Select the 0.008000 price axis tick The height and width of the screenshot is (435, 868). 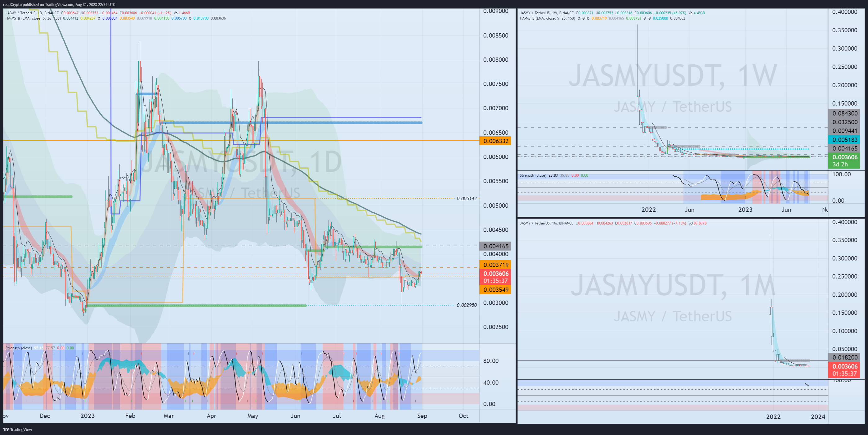point(496,60)
